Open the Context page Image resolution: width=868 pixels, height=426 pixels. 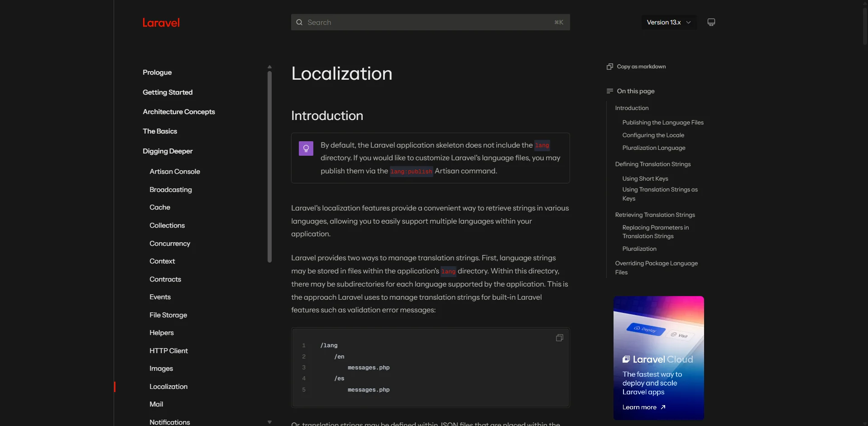pyautogui.click(x=162, y=261)
